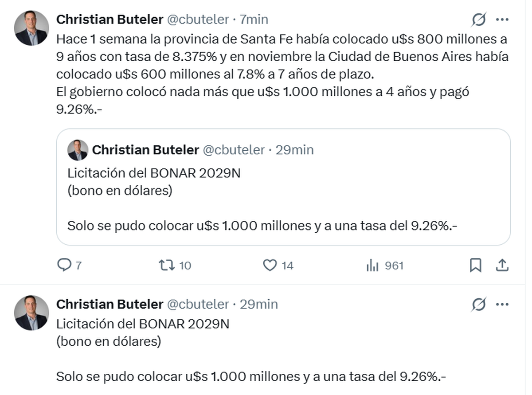Screen dimensions: 532x395
Task: Repost the tweet with 10 reposts
Action: pyautogui.click(x=167, y=265)
